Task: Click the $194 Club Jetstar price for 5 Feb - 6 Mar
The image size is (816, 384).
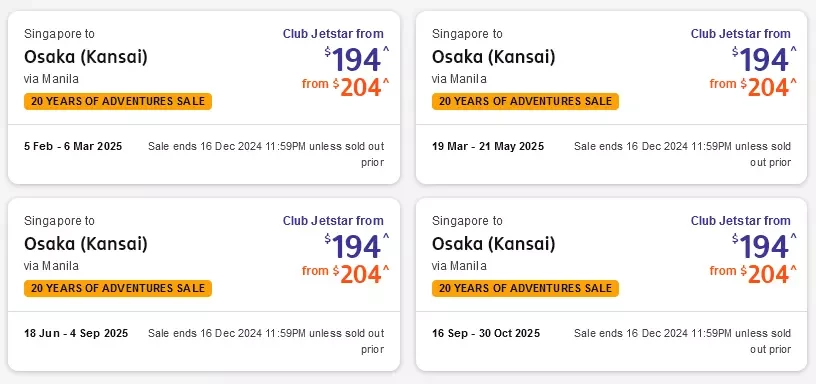Action: point(356,60)
